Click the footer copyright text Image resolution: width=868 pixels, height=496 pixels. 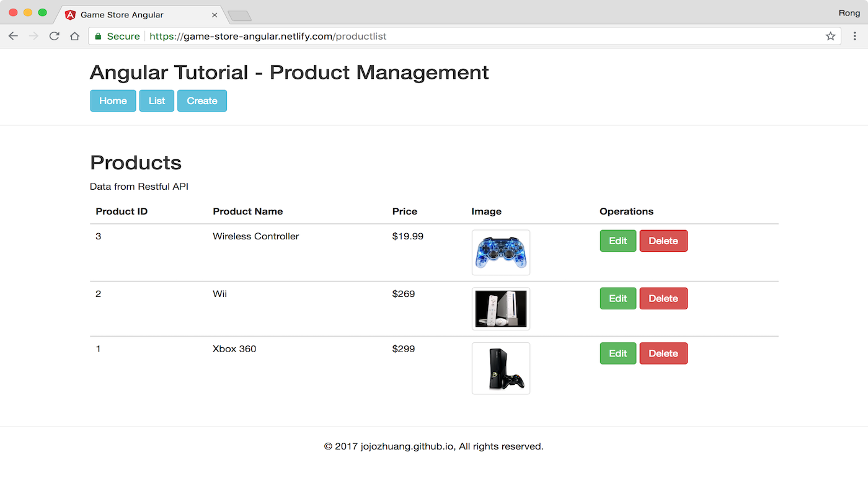pos(434,446)
